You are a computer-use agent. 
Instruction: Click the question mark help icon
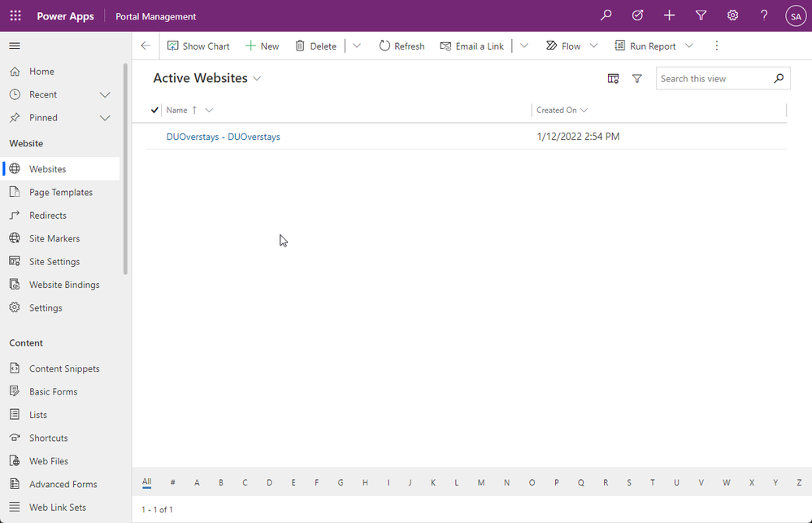click(x=764, y=15)
